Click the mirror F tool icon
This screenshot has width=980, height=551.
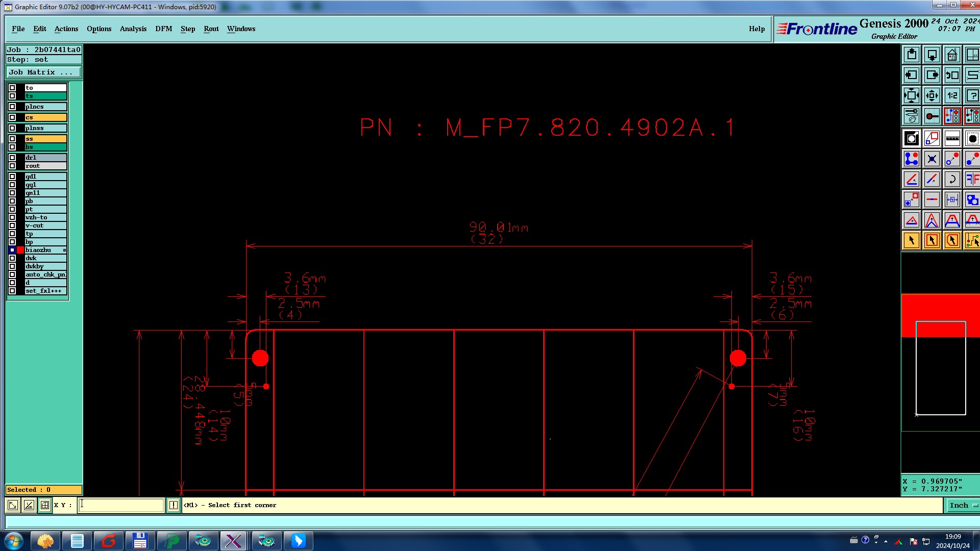(x=972, y=179)
